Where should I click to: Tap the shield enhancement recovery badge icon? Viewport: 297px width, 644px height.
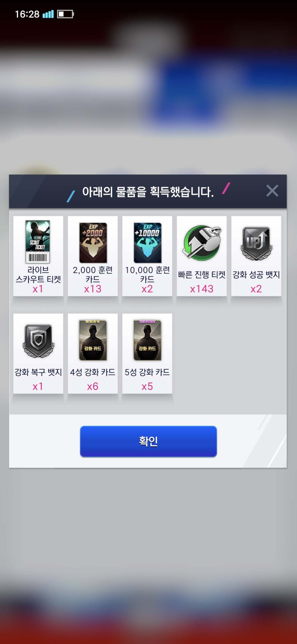[38, 341]
